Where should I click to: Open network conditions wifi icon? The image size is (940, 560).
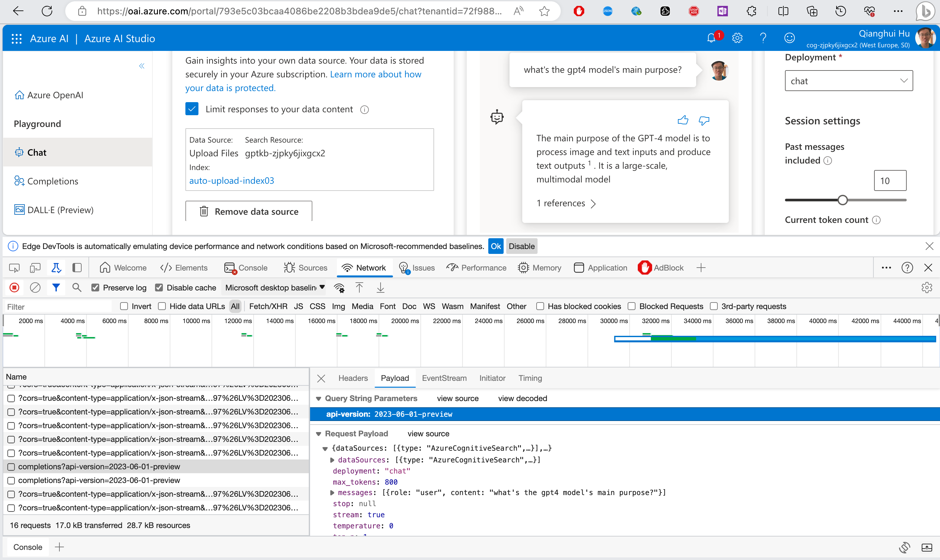[339, 288]
